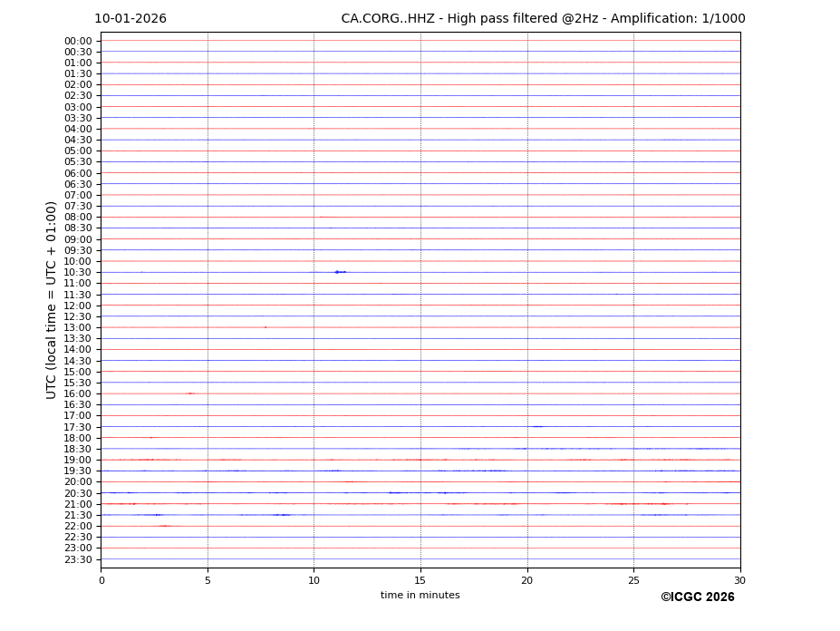Click the date label 10-01-2026

pos(130,19)
